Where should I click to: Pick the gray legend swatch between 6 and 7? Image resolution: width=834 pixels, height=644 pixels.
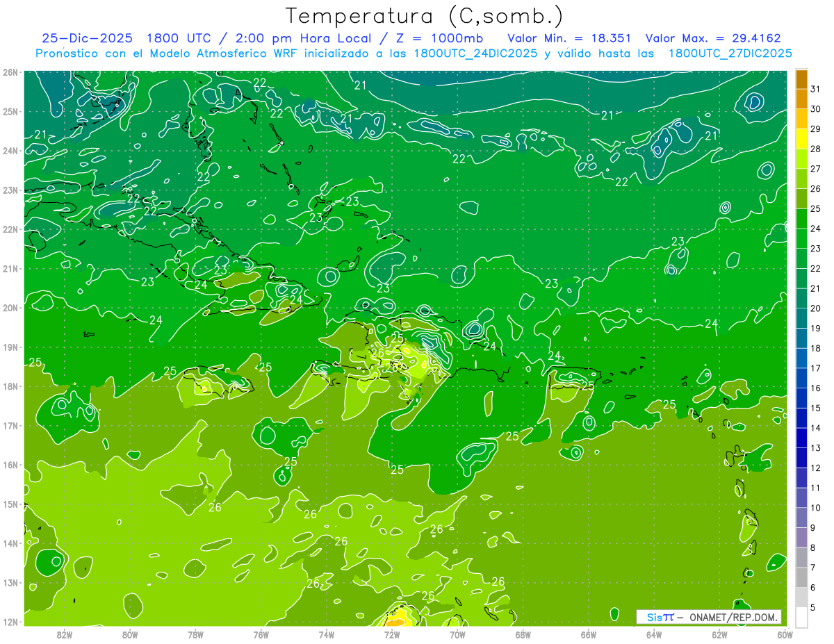[801, 577]
